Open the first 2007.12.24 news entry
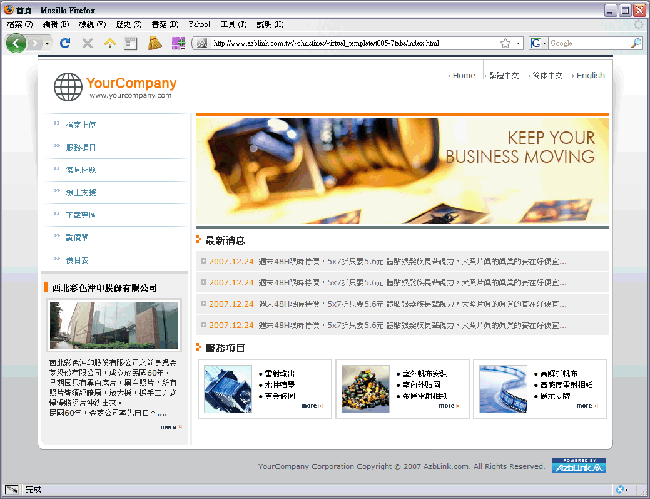This screenshot has width=650, height=499. click(231, 261)
